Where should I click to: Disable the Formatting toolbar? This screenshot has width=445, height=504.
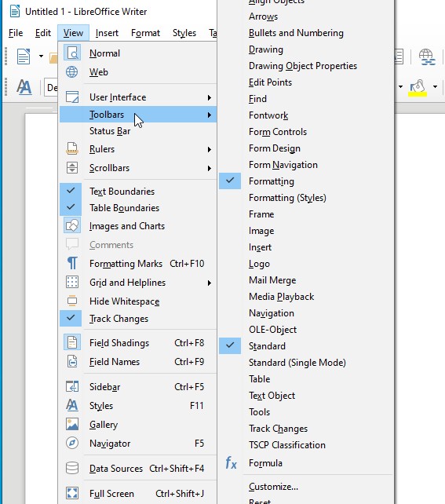pos(305,181)
